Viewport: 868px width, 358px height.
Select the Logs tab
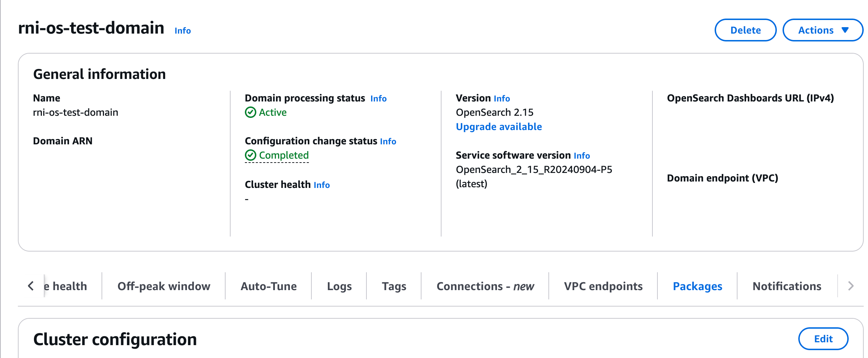[x=339, y=286]
